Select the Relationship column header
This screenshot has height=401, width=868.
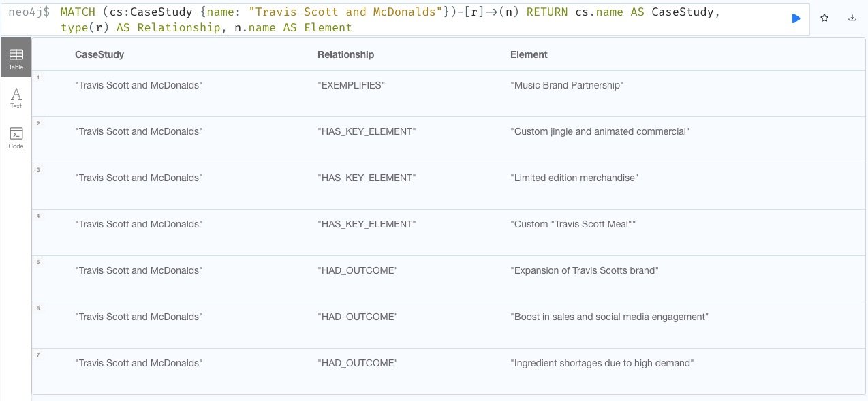click(x=345, y=54)
